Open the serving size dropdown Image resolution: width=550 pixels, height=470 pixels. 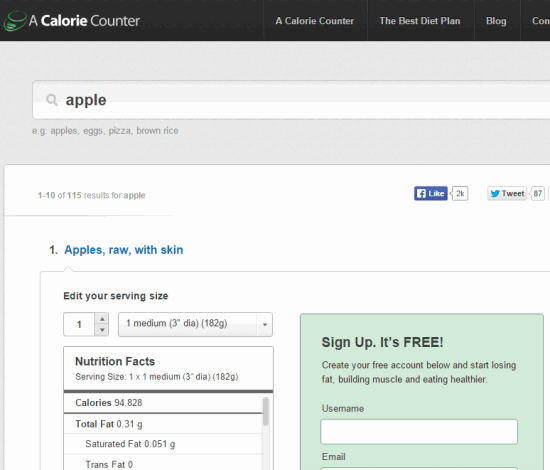point(195,324)
